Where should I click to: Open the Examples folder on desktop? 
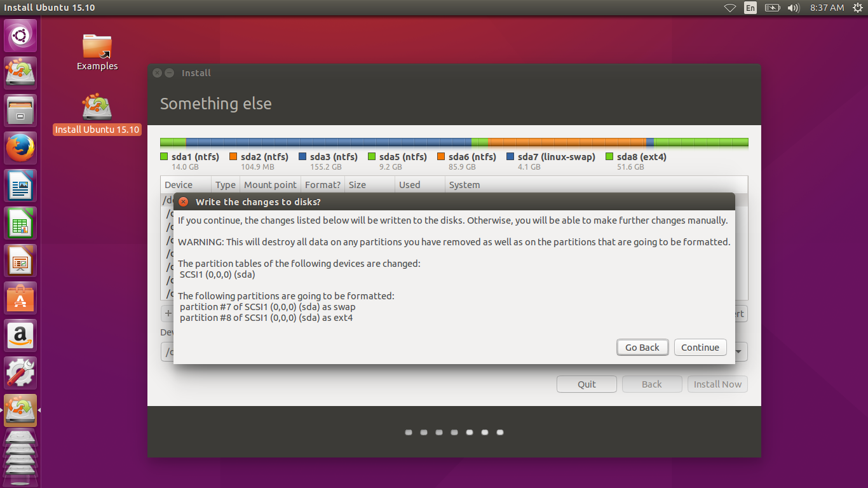point(97,51)
